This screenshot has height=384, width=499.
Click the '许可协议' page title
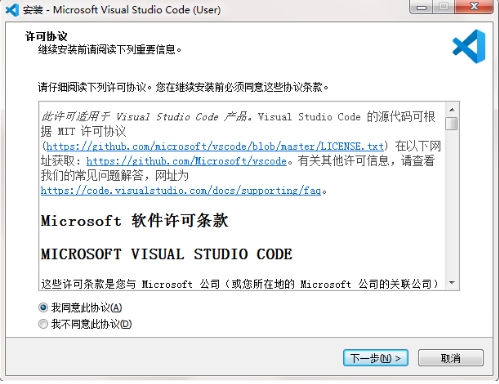[46, 36]
